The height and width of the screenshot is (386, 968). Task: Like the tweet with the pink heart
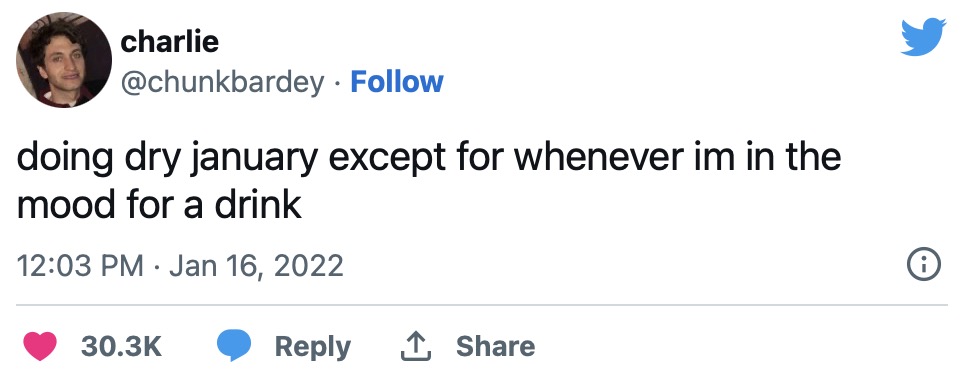pyautogui.click(x=40, y=346)
